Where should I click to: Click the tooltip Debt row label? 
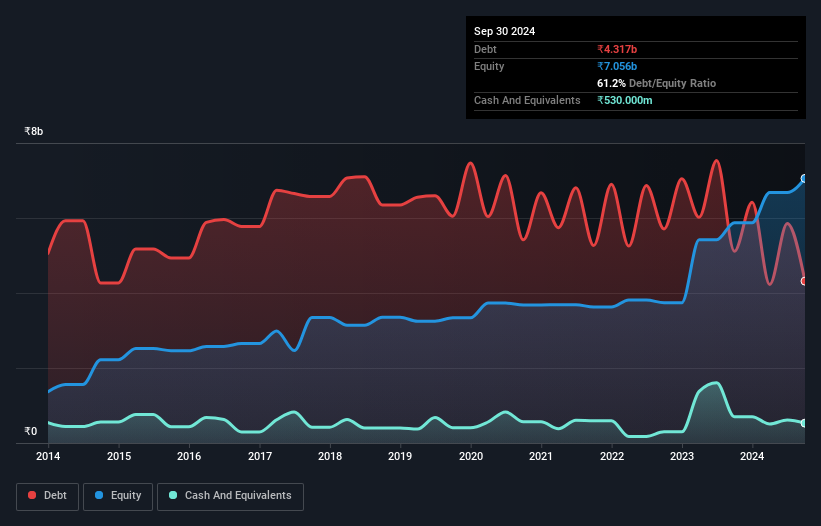point(485,49)
